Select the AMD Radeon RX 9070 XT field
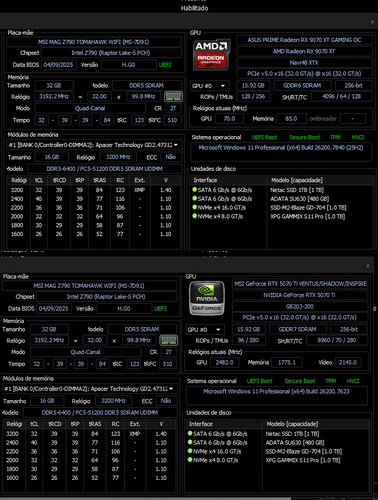Viewport: 378px width, 500px height. pyautogui.click(x=304, y=51)
